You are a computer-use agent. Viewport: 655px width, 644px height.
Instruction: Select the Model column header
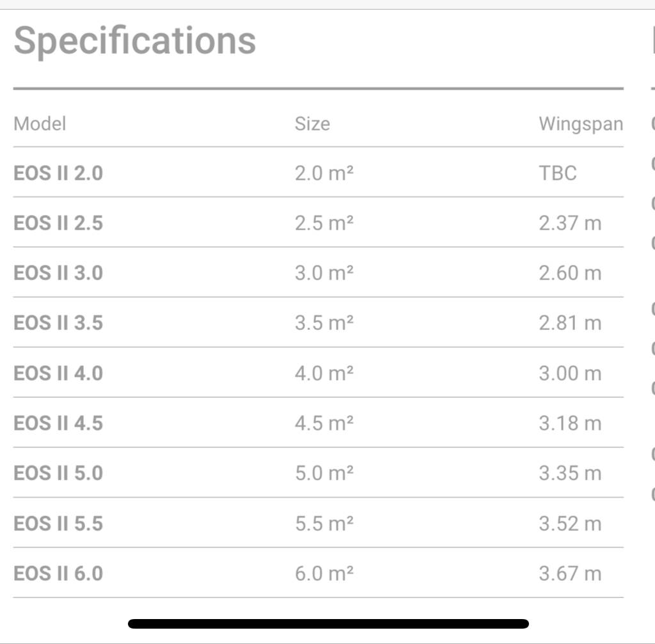40,123
